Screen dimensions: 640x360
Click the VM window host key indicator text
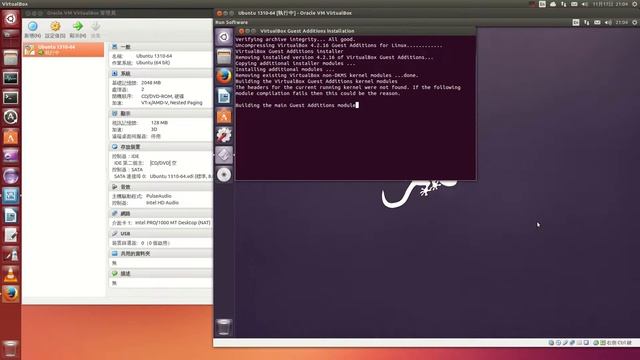(x=620, y=343)
